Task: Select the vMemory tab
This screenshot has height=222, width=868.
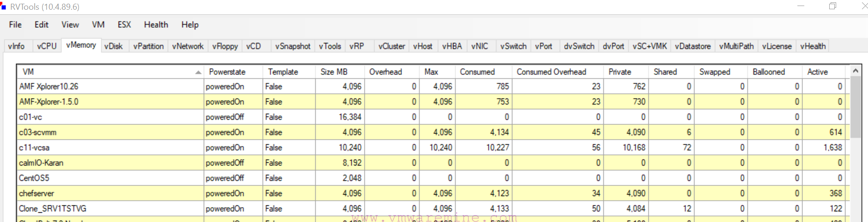Action: click(x=81, y=45)
